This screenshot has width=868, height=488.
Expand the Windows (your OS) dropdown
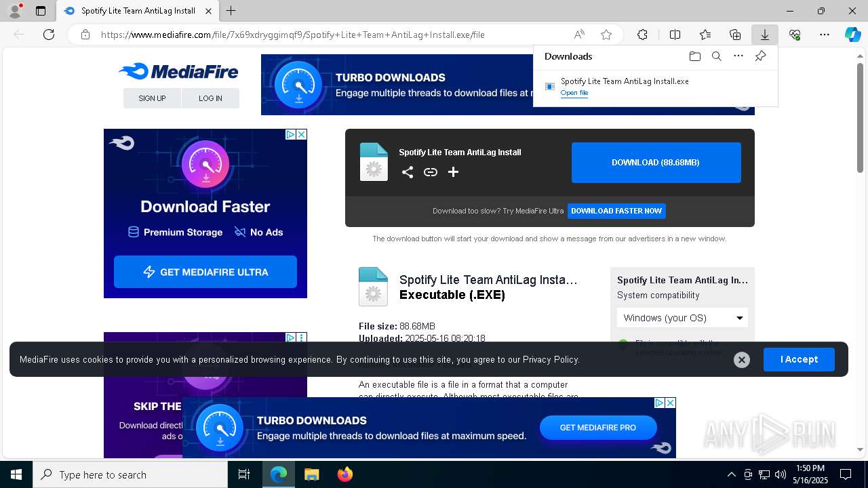682,318
